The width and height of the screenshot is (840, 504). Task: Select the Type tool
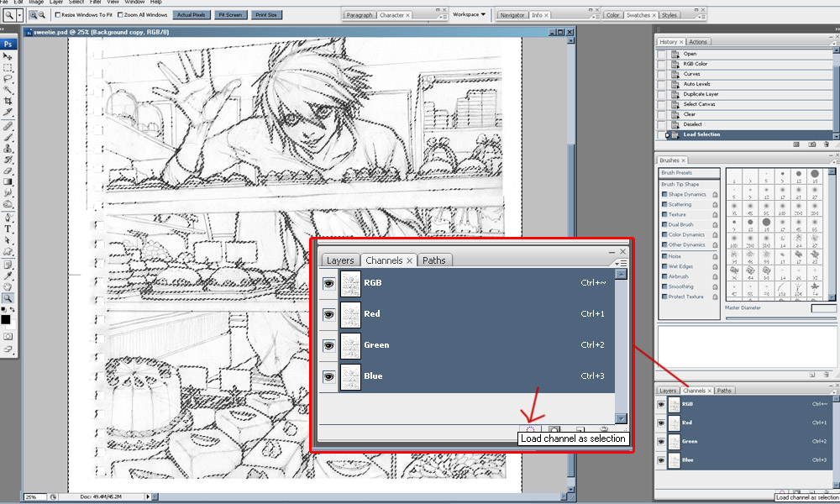(x=8, y=229)
